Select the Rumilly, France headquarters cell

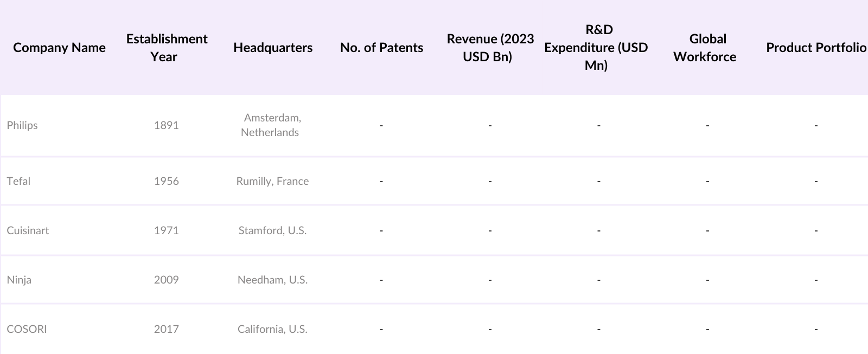coord(272,181)
